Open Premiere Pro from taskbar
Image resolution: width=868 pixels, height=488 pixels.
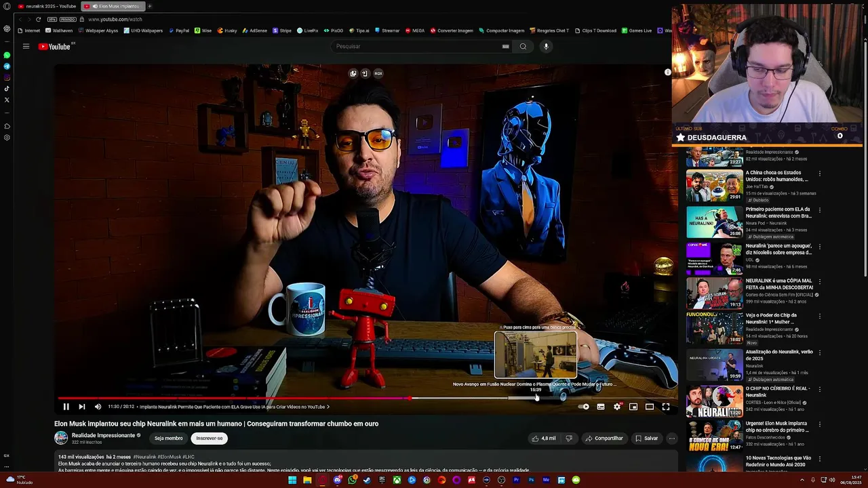(516, 480)
